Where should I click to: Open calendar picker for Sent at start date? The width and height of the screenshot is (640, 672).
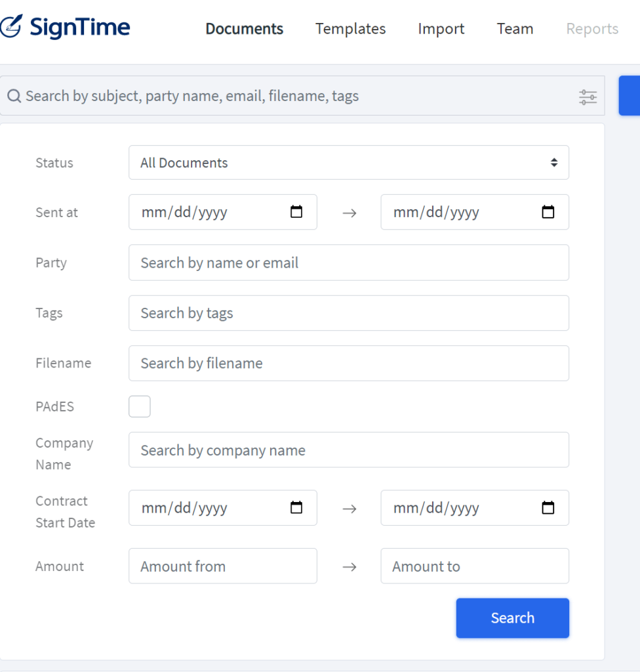pos(296,212)
